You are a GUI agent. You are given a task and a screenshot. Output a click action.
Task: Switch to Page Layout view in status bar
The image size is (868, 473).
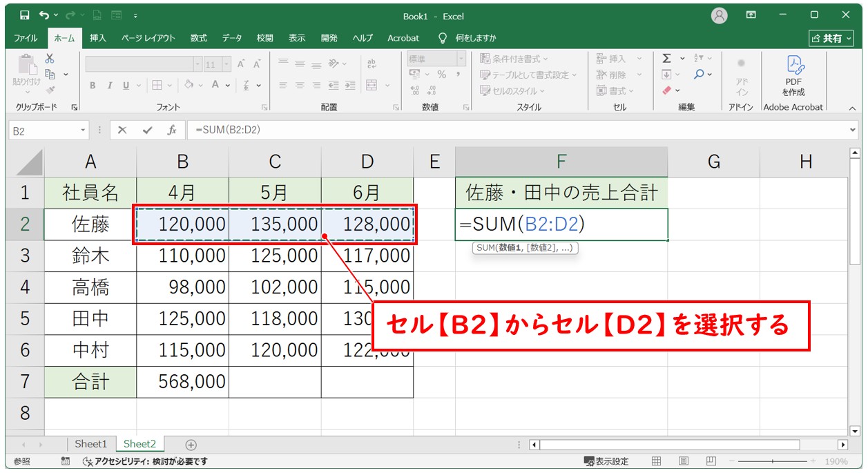(683, 461)
